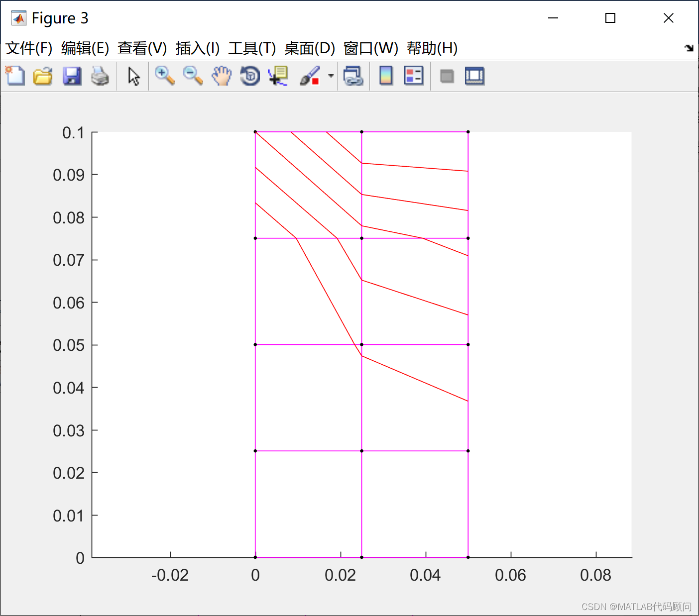Viewport: 699px width, 616px height.
Task: Click the Link Plot icon
Action: pyautogui.click(x=353, y=76)
